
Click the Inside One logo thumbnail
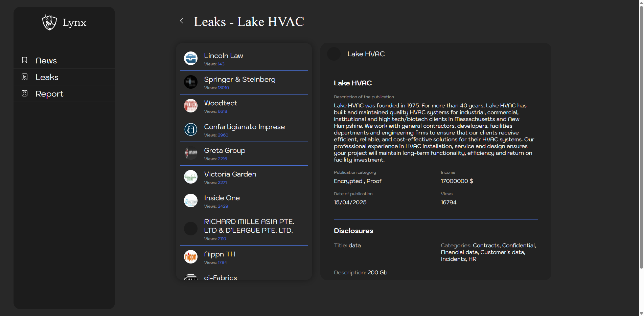(x=191, y=201)
